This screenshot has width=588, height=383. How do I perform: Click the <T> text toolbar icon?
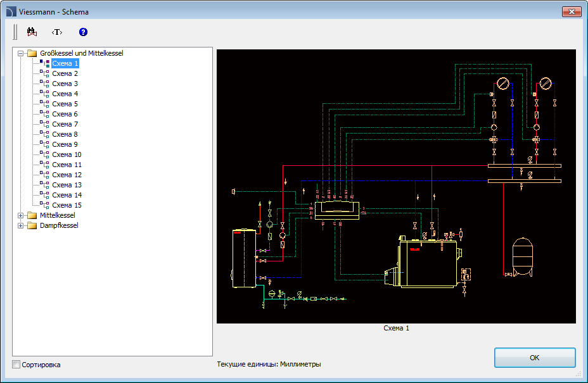[57, 32]
